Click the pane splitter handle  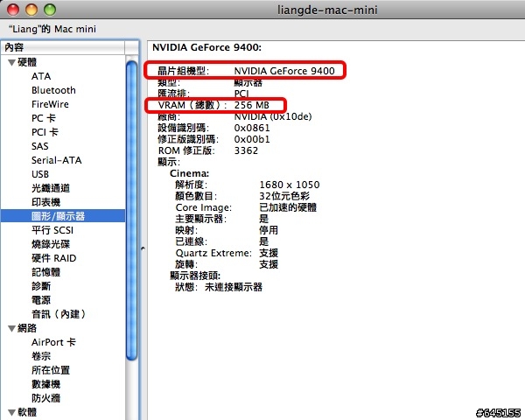point(143,248)
